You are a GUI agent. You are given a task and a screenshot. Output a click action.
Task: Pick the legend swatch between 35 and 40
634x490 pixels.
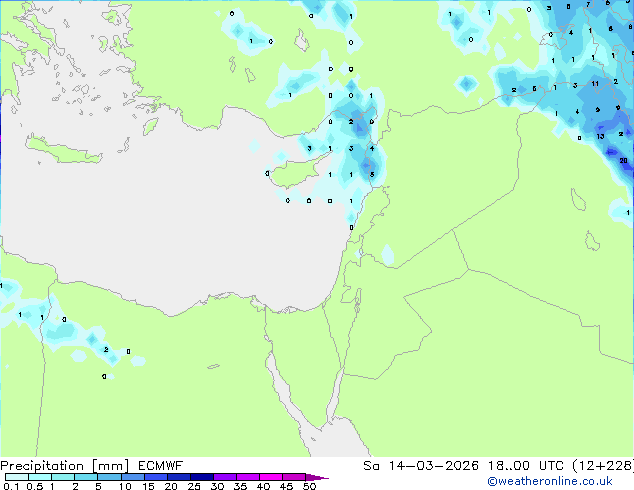pyautogui.click(x=247, y=477)
